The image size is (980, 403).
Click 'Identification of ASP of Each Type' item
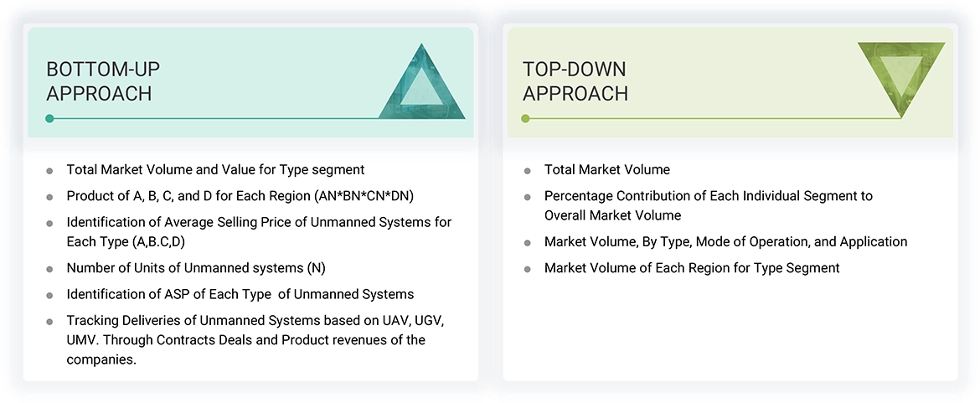point(240,294)
